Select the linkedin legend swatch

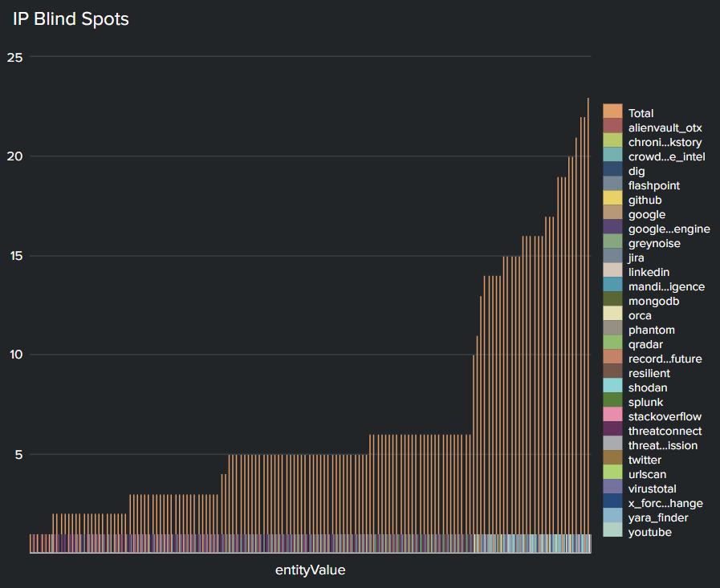point(612,270)
